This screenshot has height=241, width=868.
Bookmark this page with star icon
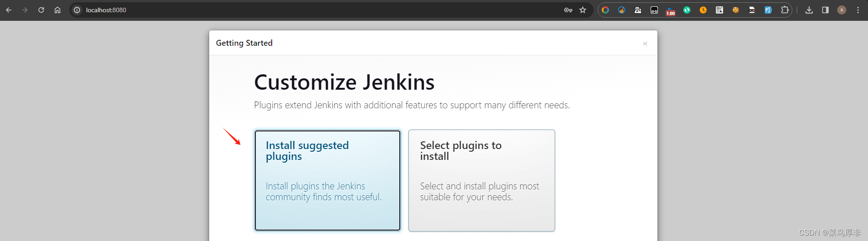coord(583,10)
